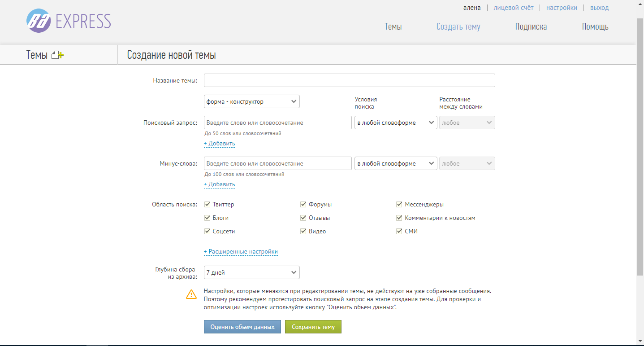Screen dimensions: 644x346
Task: Uncheck the Твиттер checkbox
Action: tap(207, 205)
